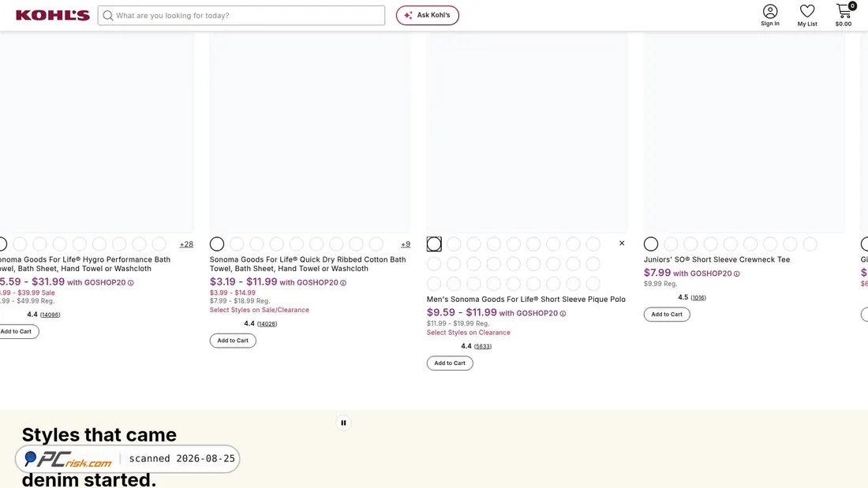Open the Sign In account icon

[x=770, y=16]
